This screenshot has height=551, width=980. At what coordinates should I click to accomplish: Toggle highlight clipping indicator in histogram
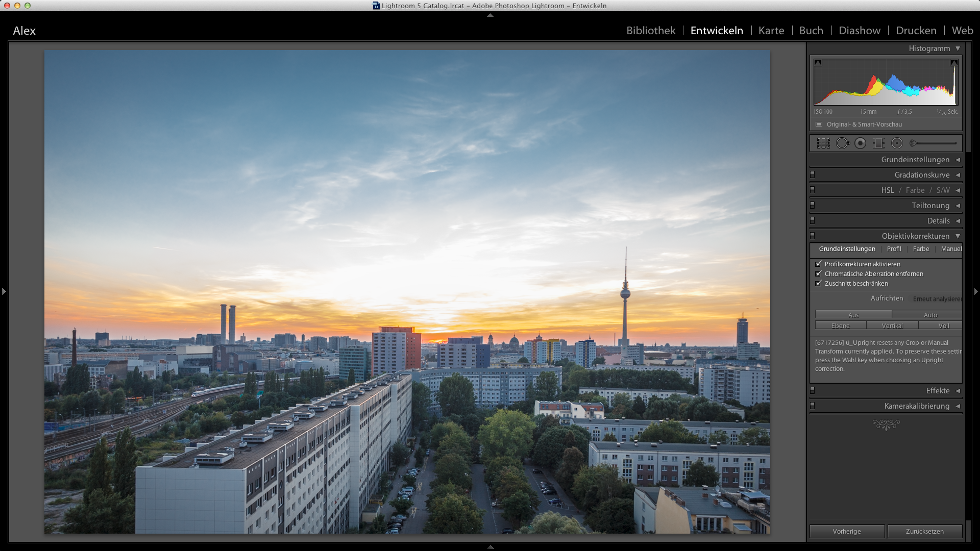click(x=953, y=63)
